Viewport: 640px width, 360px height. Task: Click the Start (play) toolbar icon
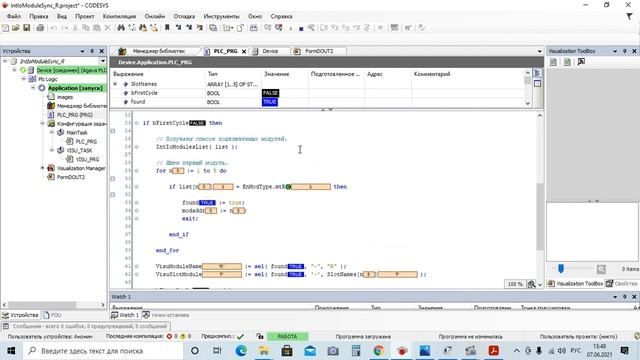pos(291,29)
